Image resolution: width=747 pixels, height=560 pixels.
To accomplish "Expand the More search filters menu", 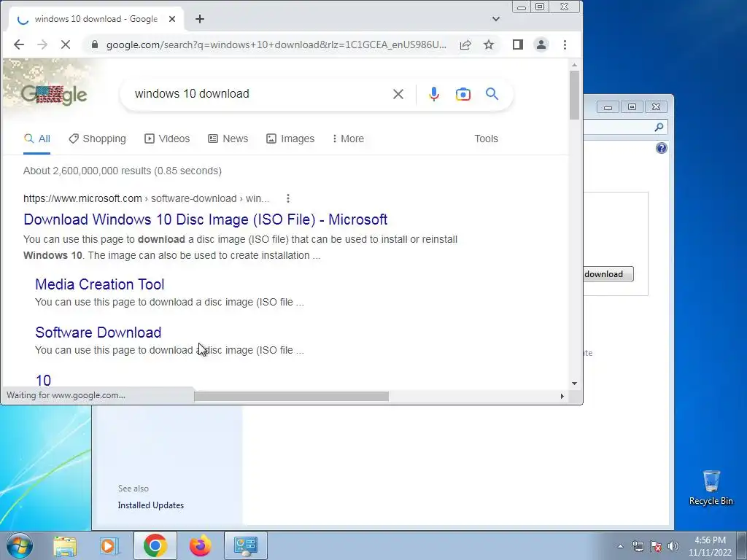I will (348, 139).
